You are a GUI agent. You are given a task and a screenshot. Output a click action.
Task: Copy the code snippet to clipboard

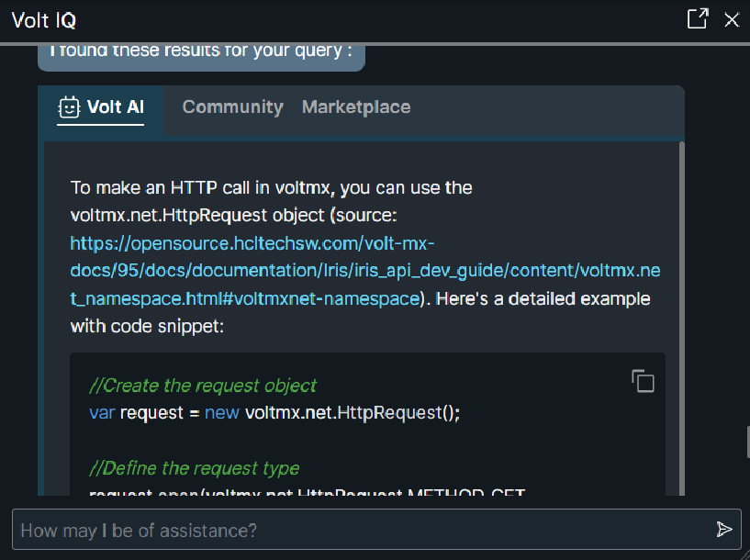coord(643,381)
